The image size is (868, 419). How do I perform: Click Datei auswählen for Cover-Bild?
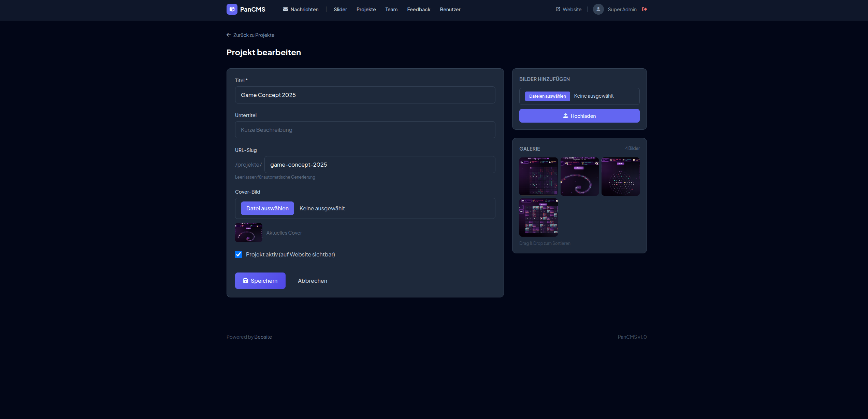pyautogui.click(x=267, y=208)
